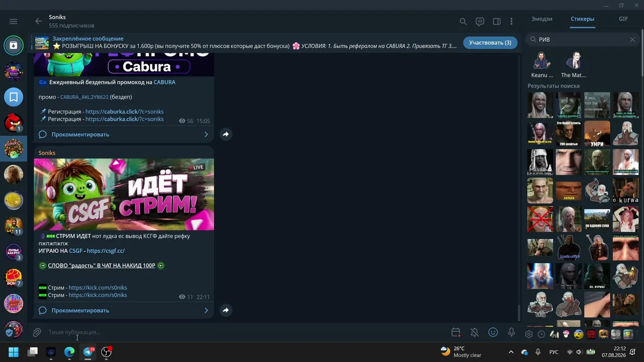Select the SpongeBob sticker set icon

(x=628, y=334)
